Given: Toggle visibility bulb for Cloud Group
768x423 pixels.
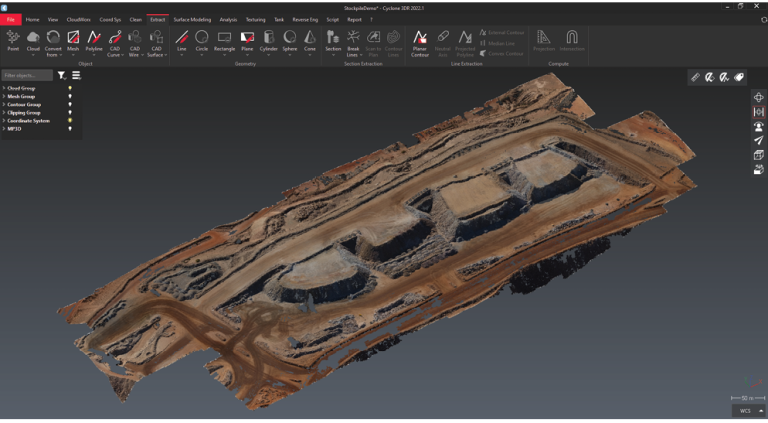Looking at the screenshot, I should [70, 88].
